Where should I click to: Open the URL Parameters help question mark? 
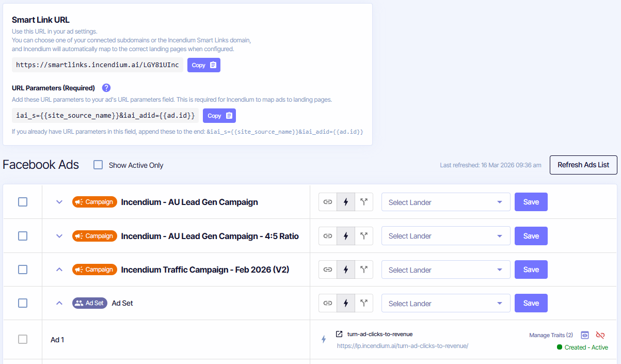click(106, 88)
